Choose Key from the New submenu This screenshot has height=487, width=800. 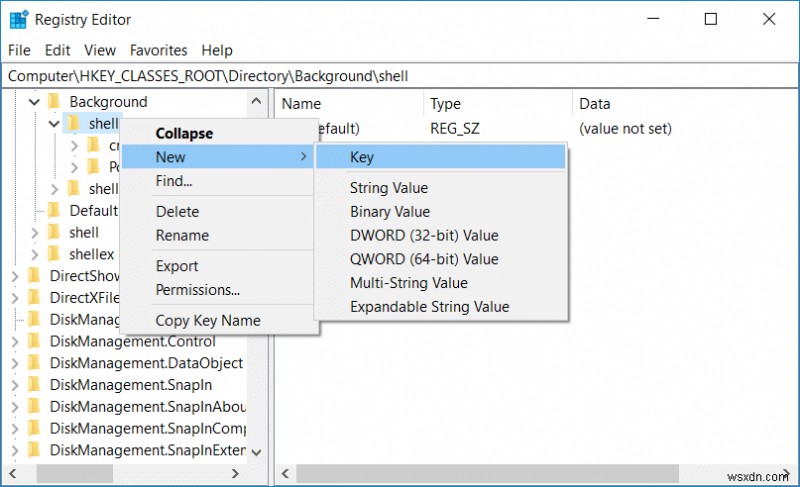(362, 157)
